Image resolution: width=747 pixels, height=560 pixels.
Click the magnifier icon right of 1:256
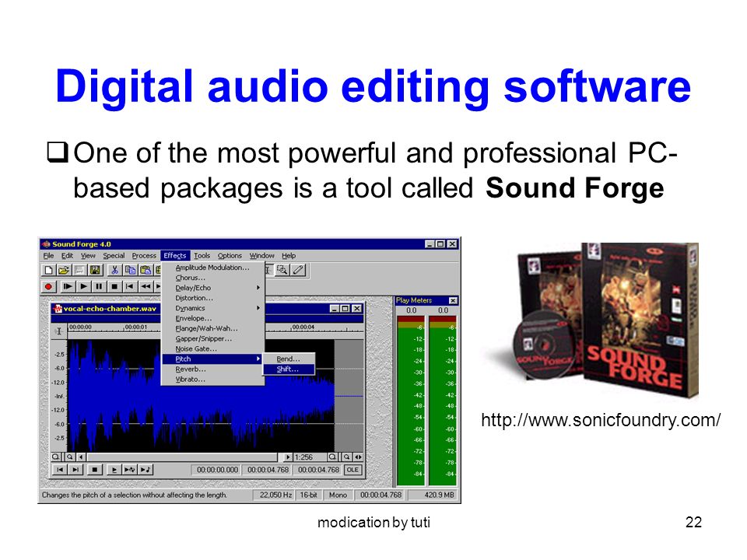332,457
